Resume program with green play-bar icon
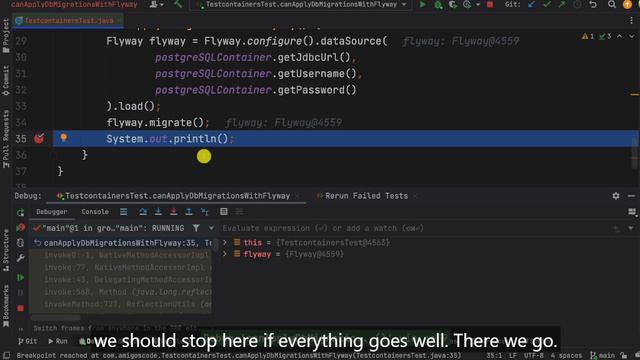 tap(20, 278)
